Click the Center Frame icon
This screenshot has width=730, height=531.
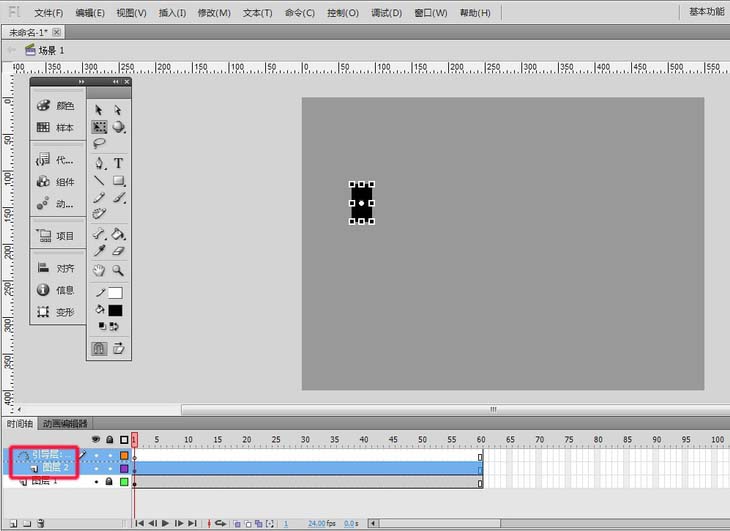210,524
